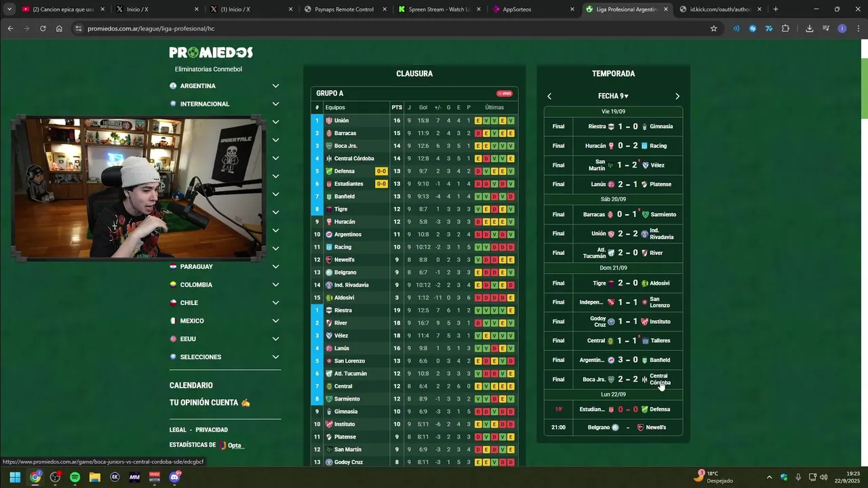Viewport: 868px width, 488px height.
Task: Click the red VIVO live indicator
Action: (x=505, y=94)
